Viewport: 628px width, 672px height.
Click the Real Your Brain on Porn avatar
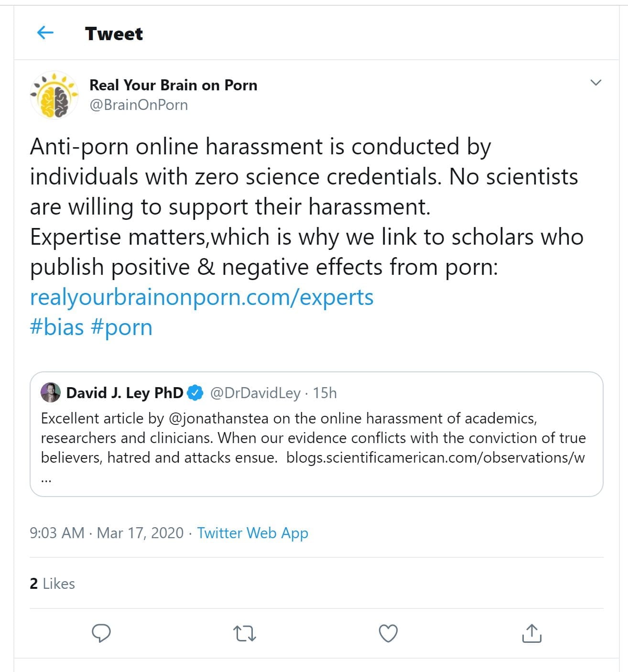tap(54, 95)
